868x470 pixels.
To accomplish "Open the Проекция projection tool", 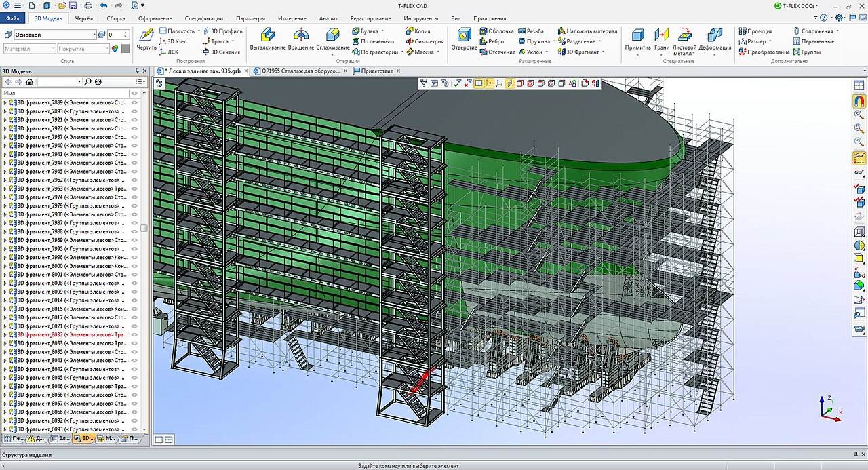I will click(755, 31).
